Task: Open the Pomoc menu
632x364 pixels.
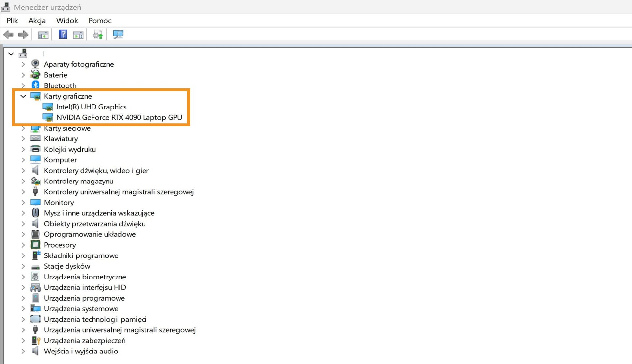Action: click(x=100, y=21)
